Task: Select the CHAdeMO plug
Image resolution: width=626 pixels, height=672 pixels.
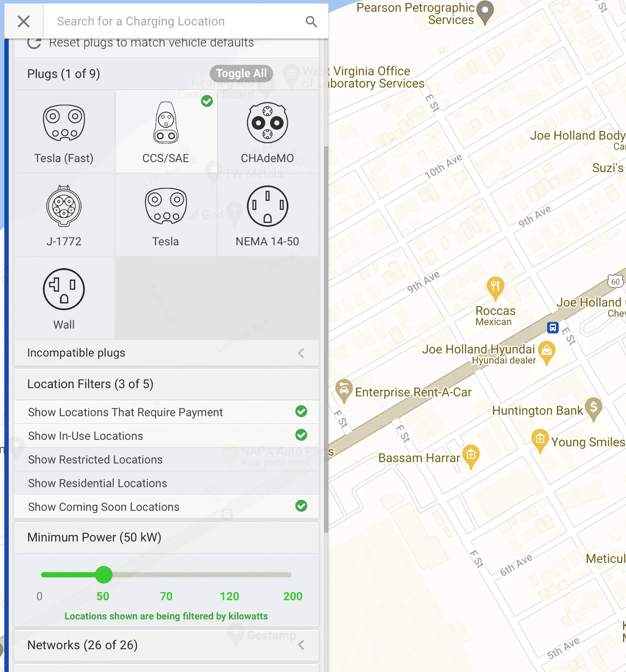Action: 267,132
